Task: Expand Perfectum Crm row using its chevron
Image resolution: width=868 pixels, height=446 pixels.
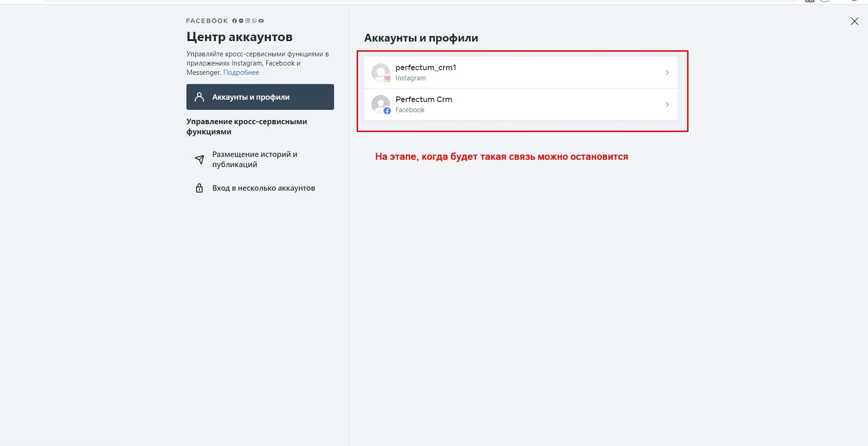Action: (x=667, y=104)
